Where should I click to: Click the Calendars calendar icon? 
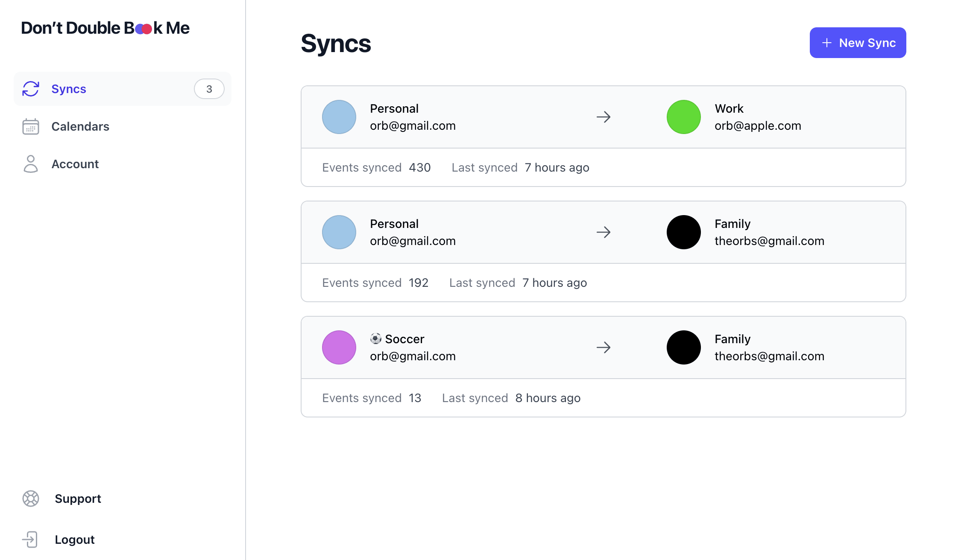tap(31, 126)
